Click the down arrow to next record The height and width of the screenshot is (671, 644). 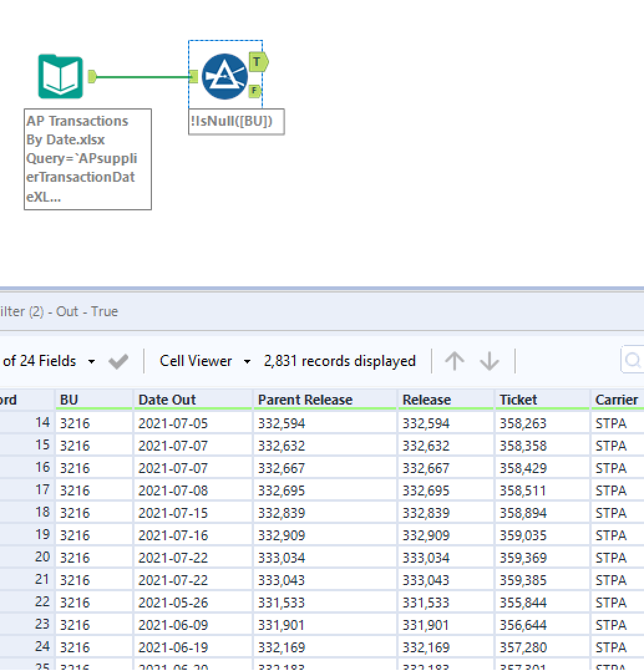(x=490, y=360)
